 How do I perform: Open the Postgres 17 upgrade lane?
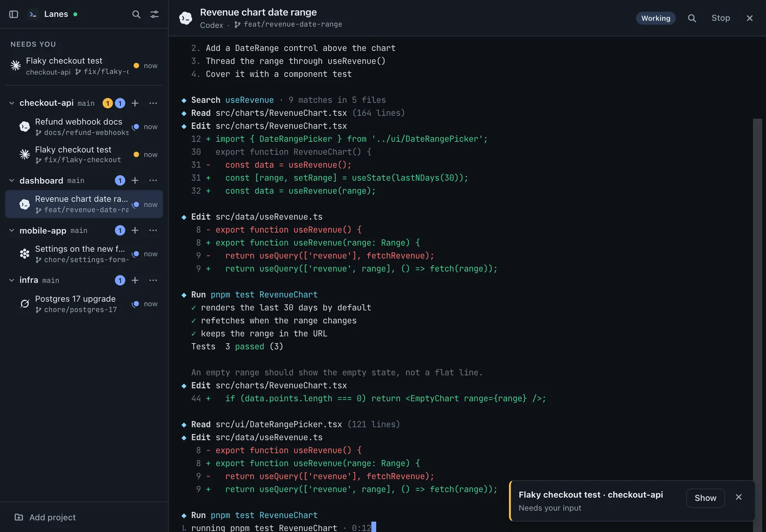[84, 304]
